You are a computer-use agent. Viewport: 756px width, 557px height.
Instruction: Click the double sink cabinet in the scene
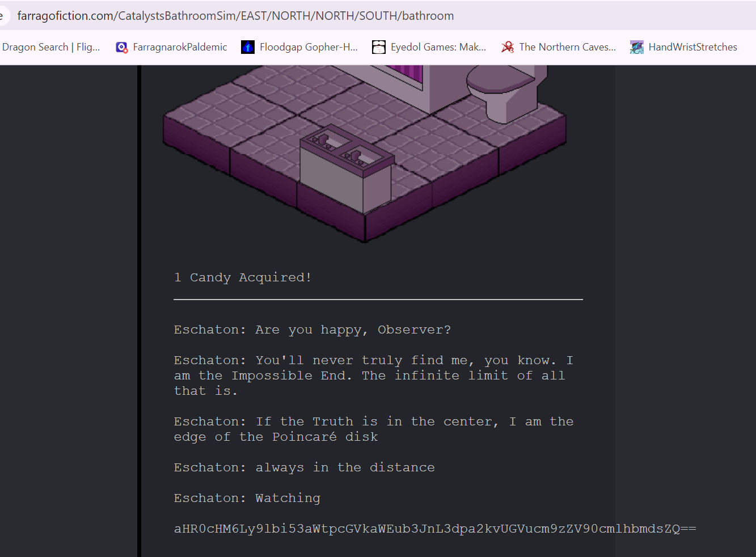345,167
